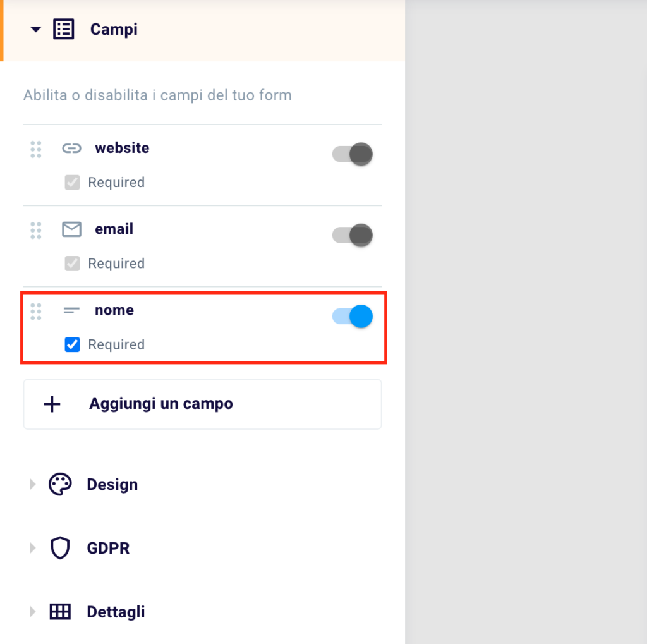Uncheck Required for the nome field

click(72, 344)
